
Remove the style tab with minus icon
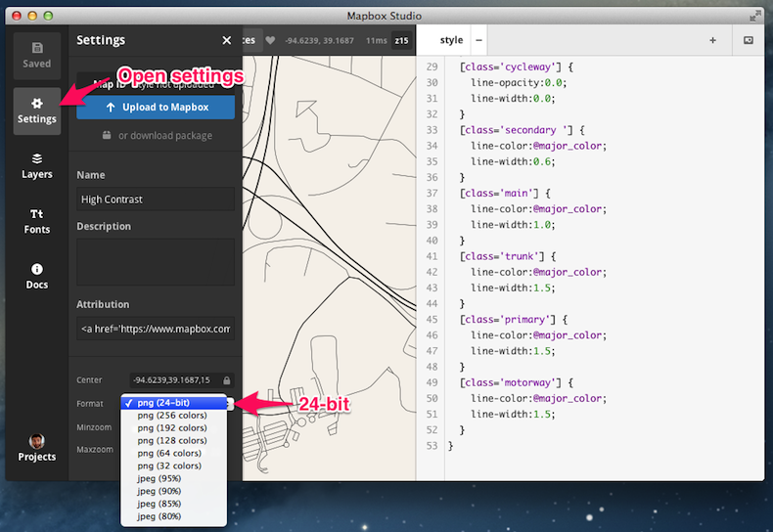click(x=478, y=40)
